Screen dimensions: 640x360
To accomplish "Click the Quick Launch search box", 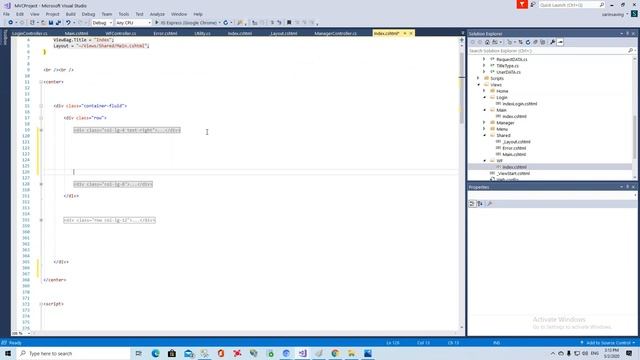I will (571, 5).
